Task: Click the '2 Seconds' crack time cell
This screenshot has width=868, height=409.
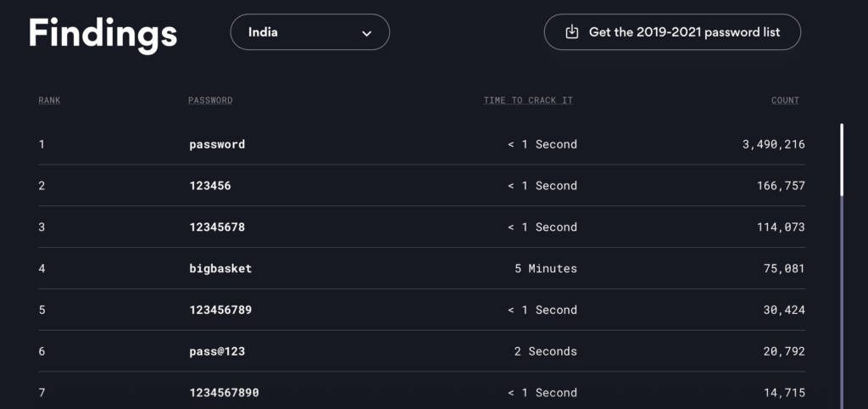Action: (x=546, y=351)
